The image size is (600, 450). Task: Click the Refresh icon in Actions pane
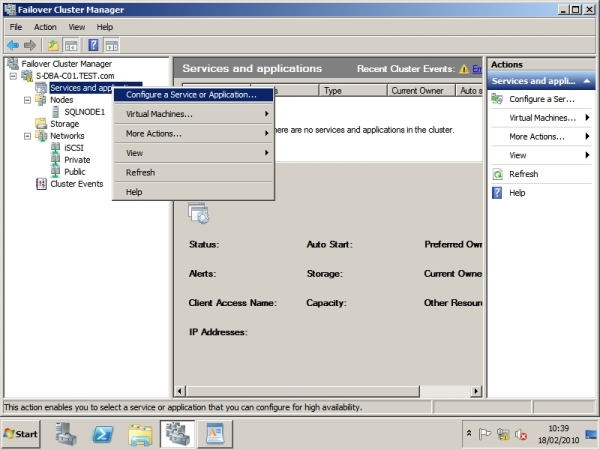click(x=497, y=174)
